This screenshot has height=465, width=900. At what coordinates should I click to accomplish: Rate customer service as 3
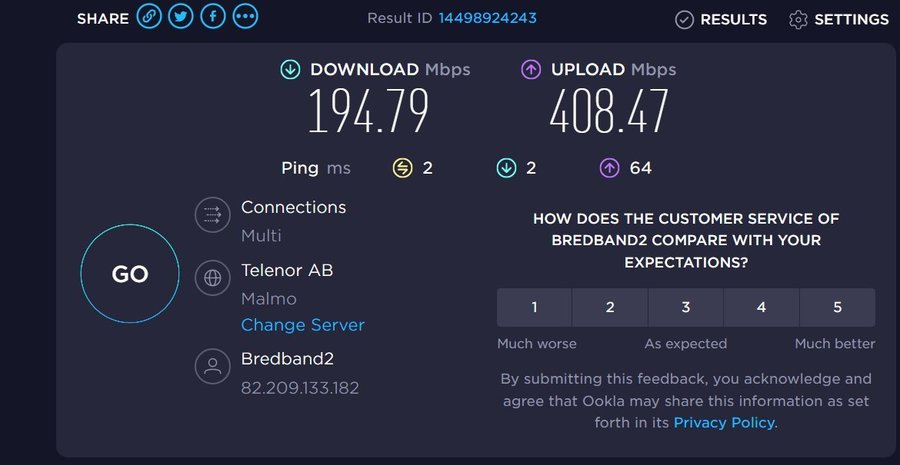[x=685, y=307]
